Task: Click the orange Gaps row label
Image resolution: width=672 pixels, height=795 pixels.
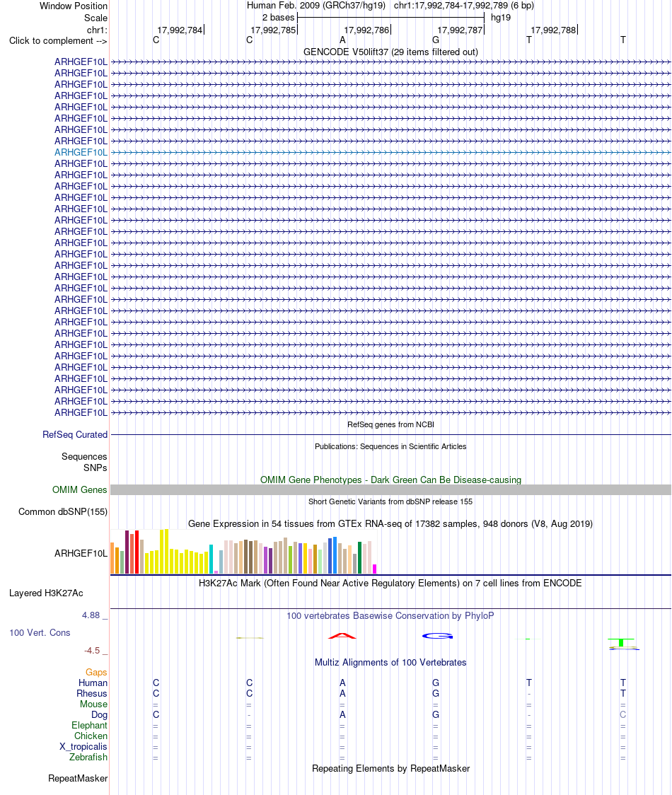Action: point(96,673)
